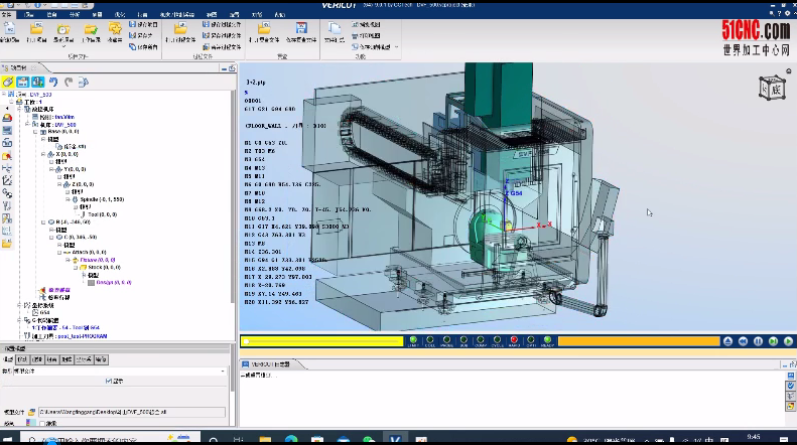Click the LIMIT status light indicator
Screen dimensions: 797x445
pos(412,341)
